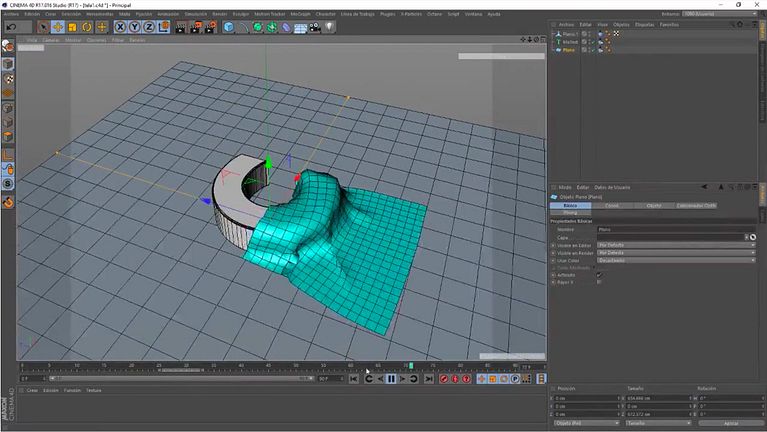Select Points mode in left palette
767x432 pixels.
pos(8,108)
